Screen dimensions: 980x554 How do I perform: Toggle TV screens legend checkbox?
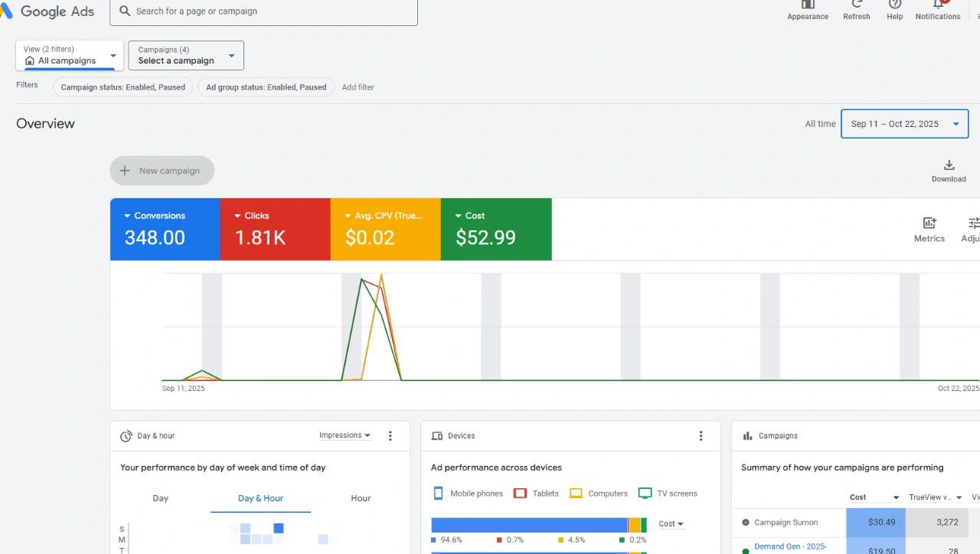[645, 494]
